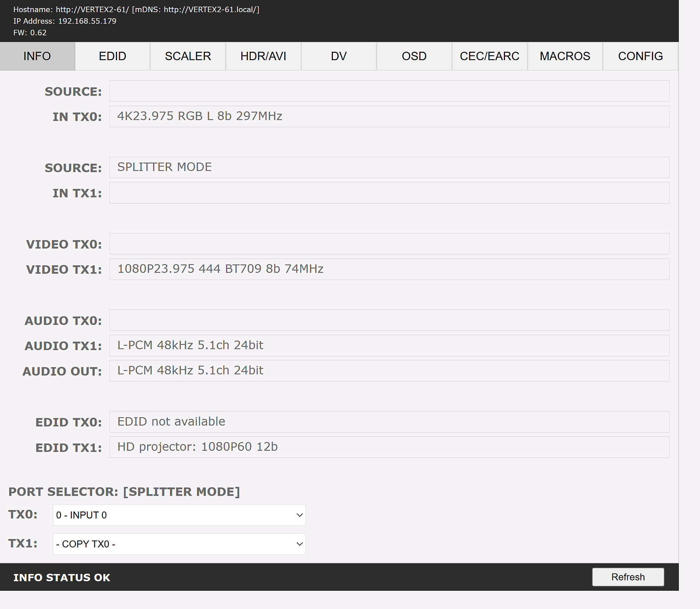The image size is (700, 609).
Task: Expand the TX0 input port dropdown
Action: pos(179,515)
